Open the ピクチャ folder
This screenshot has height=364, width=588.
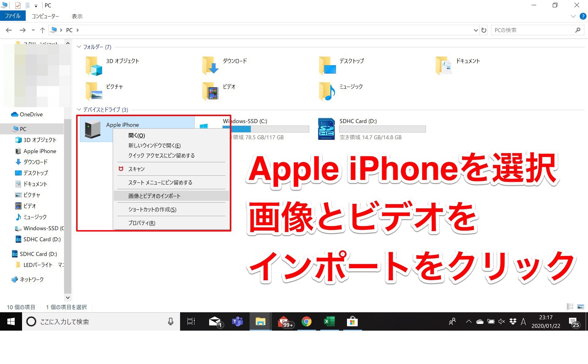click(94, 91)
